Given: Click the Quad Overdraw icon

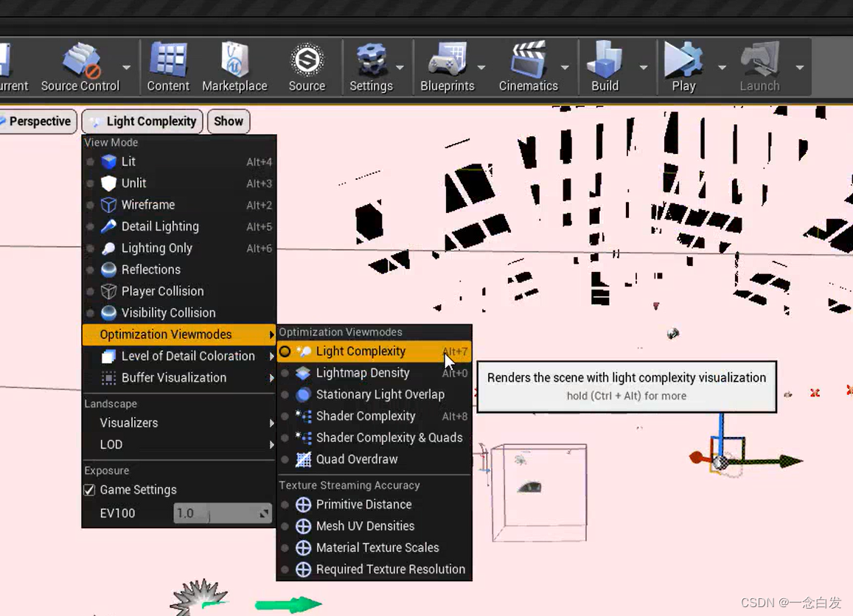Looking at the screenshot, I should pos(303,459).
